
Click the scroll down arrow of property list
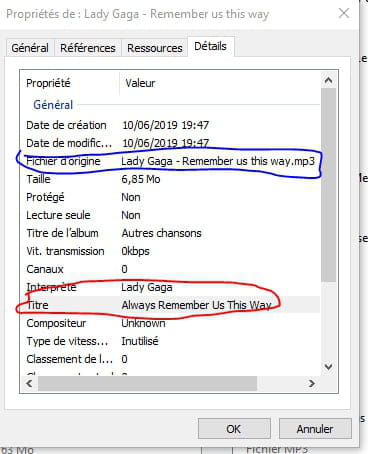[x=328, y=367]
